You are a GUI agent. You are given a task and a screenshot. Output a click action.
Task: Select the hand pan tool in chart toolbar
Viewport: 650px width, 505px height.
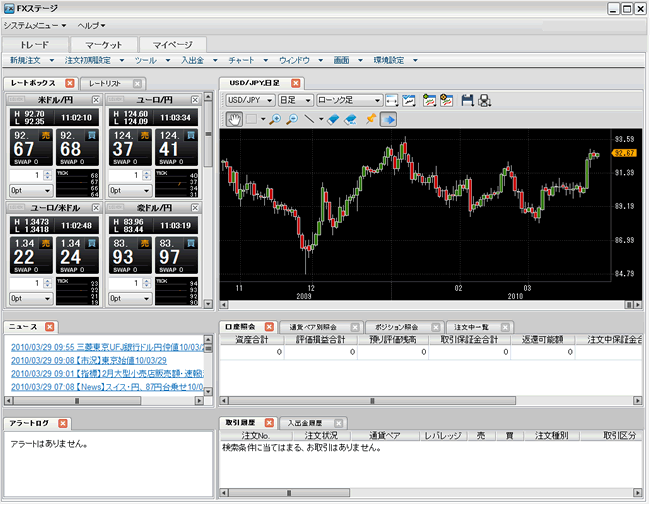tap(234, 119)
